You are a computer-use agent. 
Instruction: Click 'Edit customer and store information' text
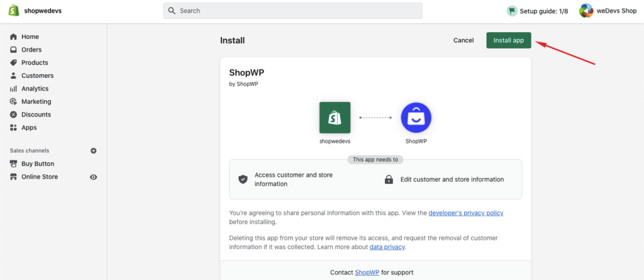(x=452, y=179)
